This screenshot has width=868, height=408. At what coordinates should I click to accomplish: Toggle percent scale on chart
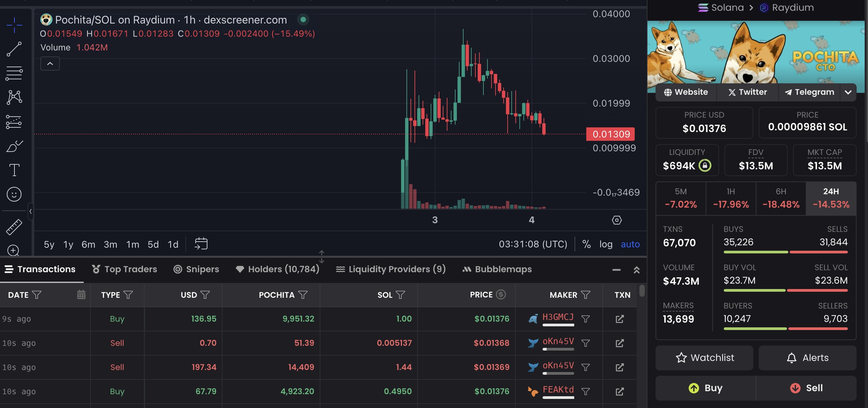586,244
